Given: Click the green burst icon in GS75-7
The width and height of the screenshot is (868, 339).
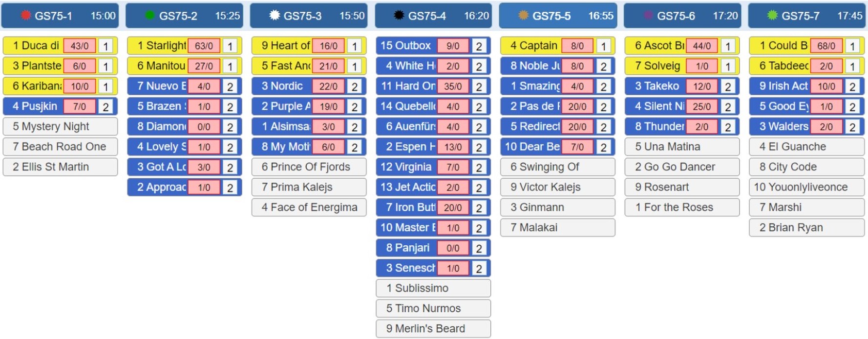Looking at the screenshot, I should tap(772, 15).
